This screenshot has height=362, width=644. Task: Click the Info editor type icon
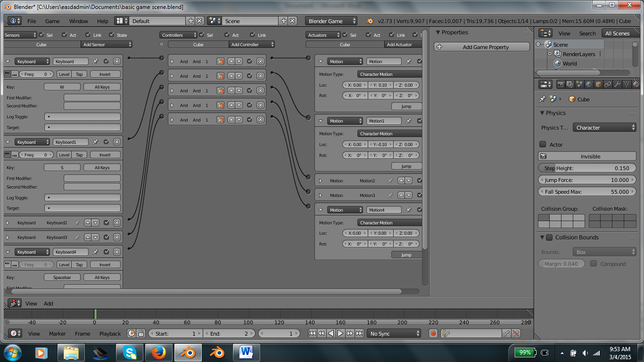15,21
